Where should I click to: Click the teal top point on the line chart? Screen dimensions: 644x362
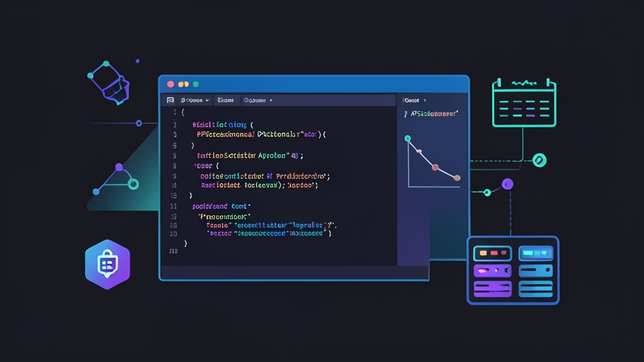click(408, 138)
